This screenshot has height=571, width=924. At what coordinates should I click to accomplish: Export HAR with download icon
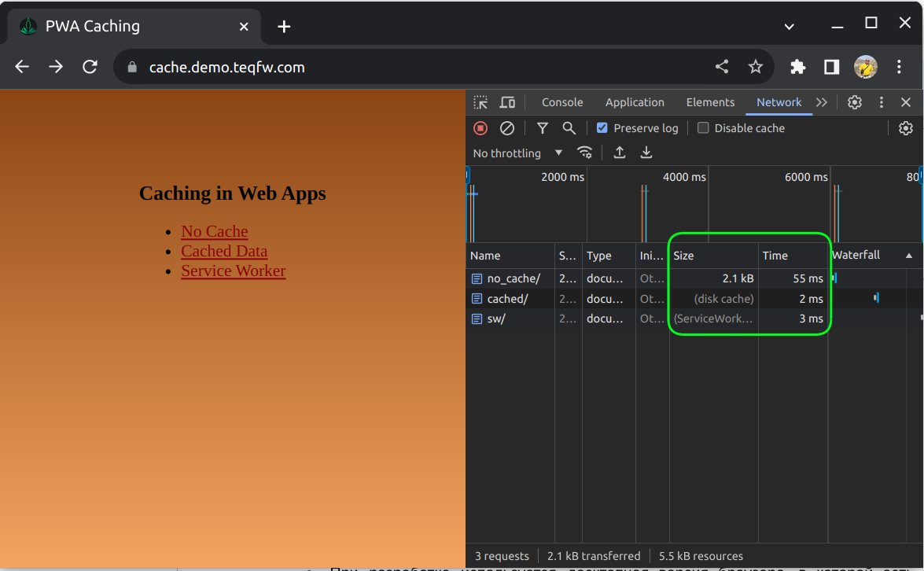coord(646,153)
